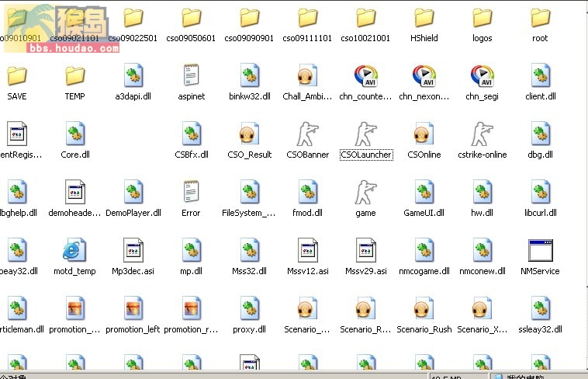The width and height of the screenshot is (588, 379).
Task: Select the Scenario_X audio file icon
Action: pos(482,309)
